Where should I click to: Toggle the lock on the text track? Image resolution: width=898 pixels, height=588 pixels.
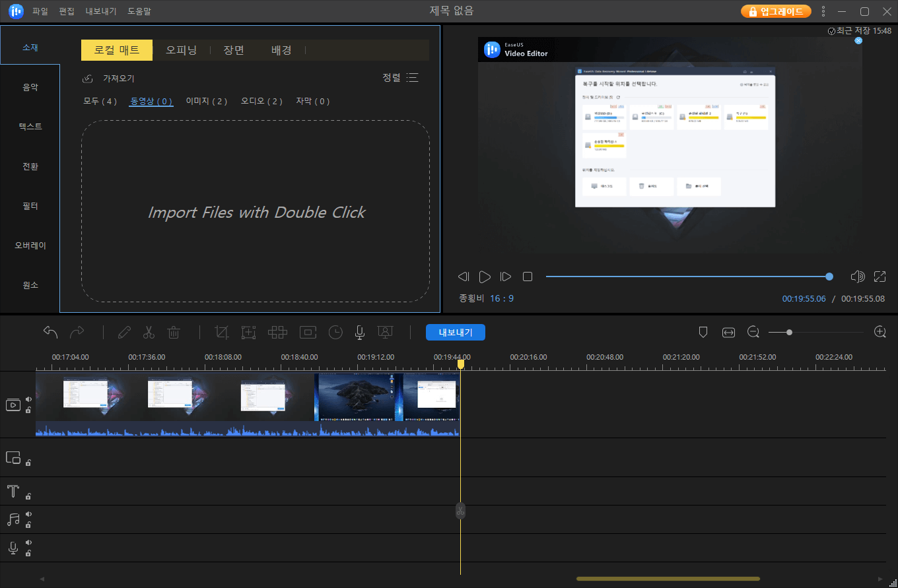[x=28, y=496]
